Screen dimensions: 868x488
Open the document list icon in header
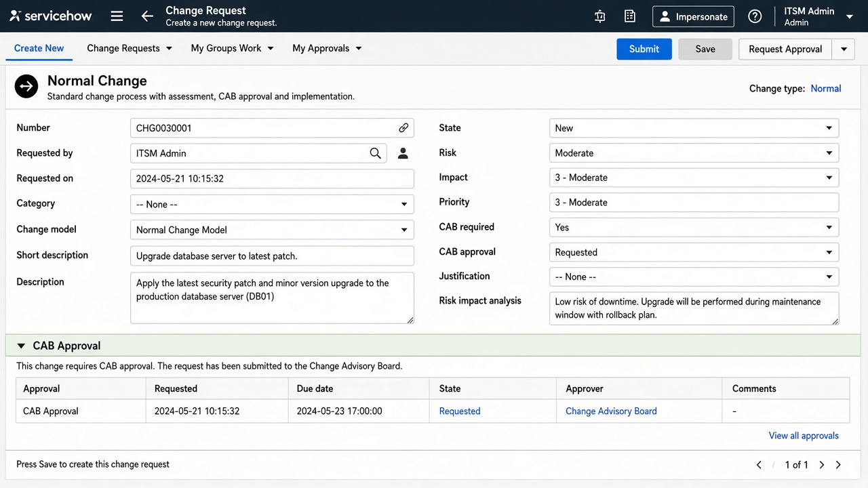pyautogui.click(x=630, y=16)
